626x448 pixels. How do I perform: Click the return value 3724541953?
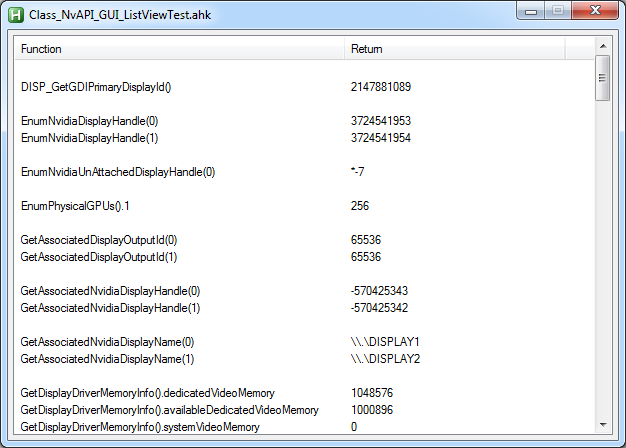(x=380, y=121)
